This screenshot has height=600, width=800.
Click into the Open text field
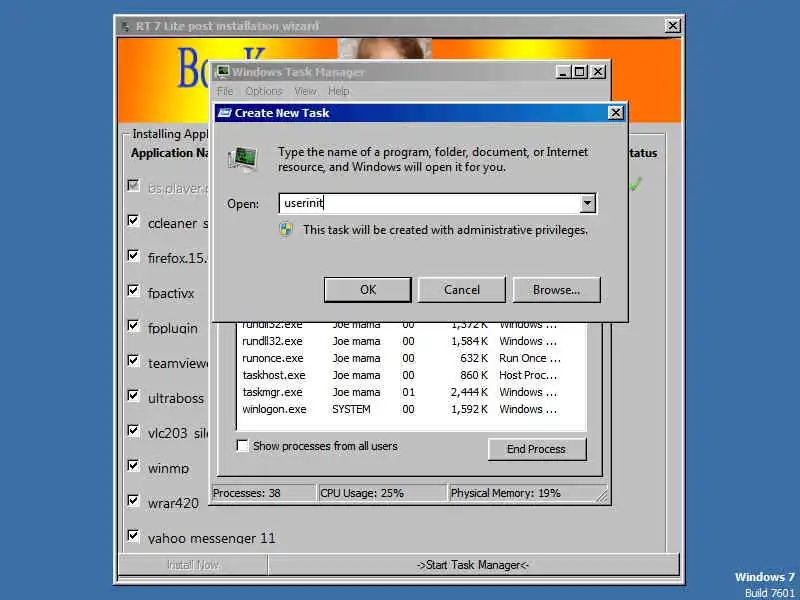pos(430,203)
